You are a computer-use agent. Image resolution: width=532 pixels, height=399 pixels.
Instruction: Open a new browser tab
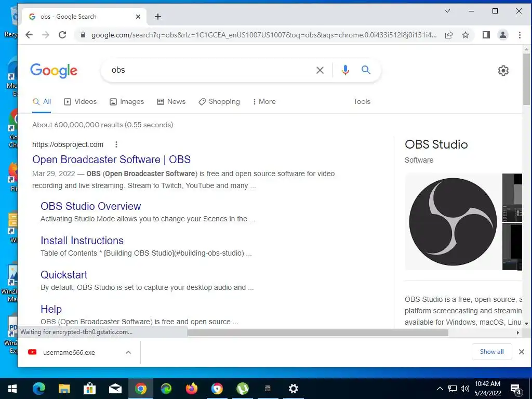(158, 17)
